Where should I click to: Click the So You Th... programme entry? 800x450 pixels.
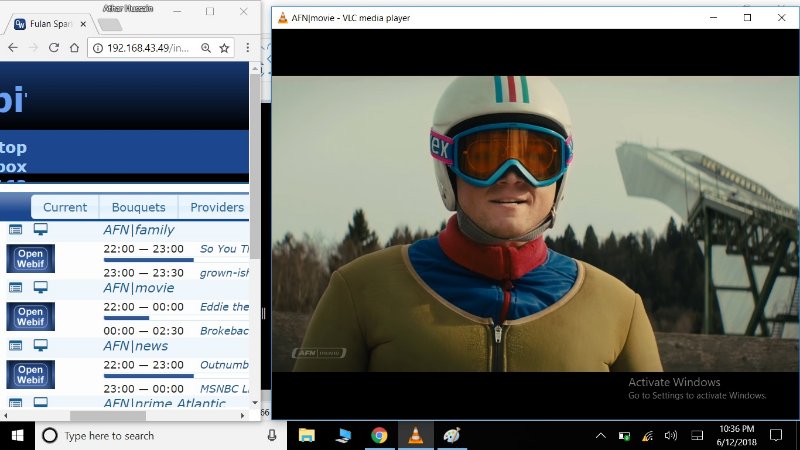coord(224,249)
